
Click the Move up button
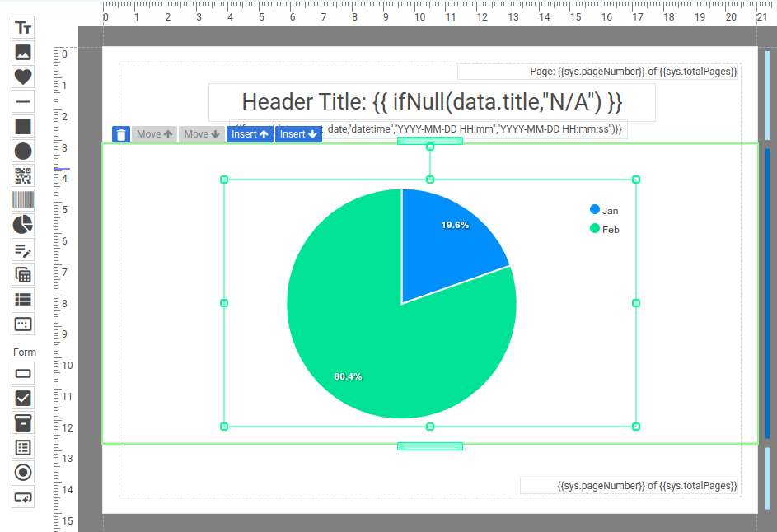[154, 134]
